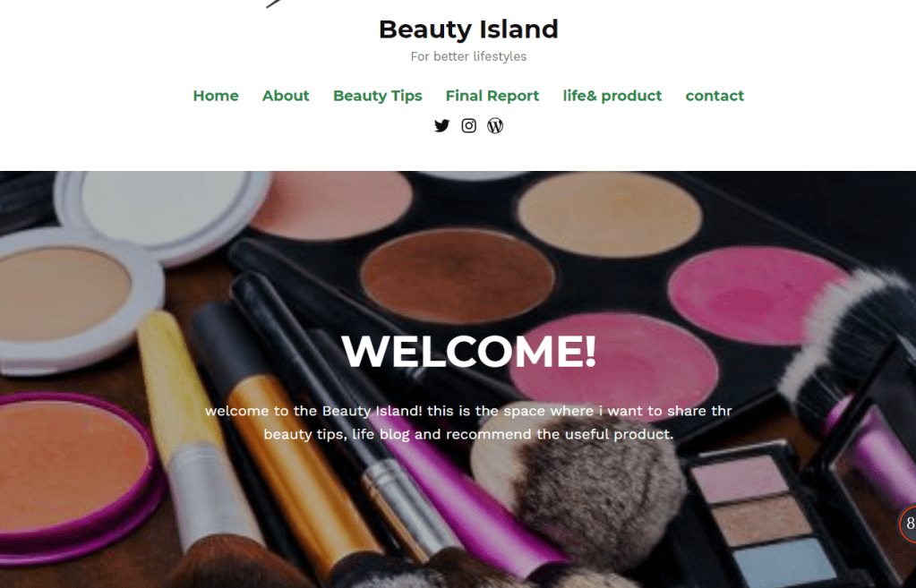916x588 pixels.
Task: Click the WELCOME! hero heading
Action: 468,351
